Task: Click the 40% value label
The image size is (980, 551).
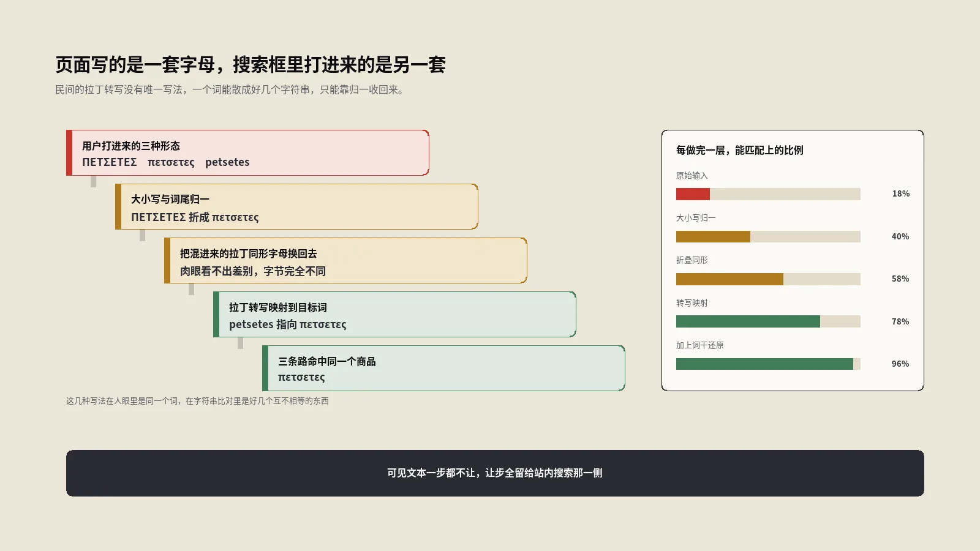Action: click(900, 236)
